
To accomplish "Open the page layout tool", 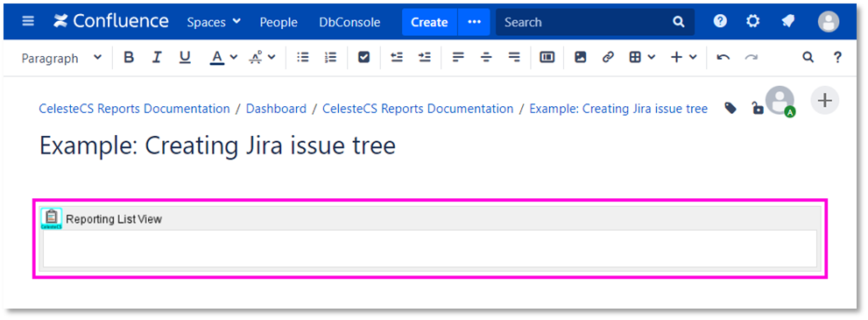I will (547, 58).
